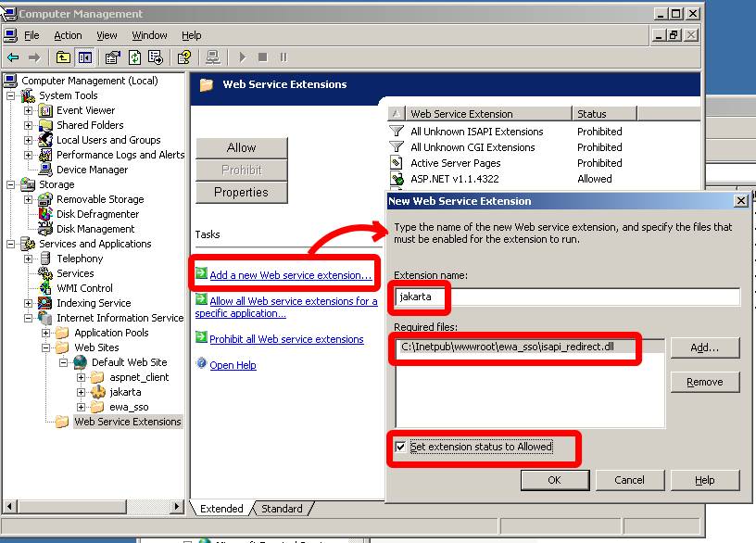Select the jakarta icon under Default Web Site

(99, 392)
